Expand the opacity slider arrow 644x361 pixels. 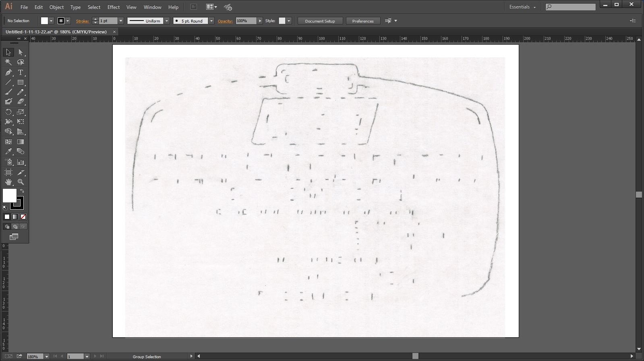(260, 21)
